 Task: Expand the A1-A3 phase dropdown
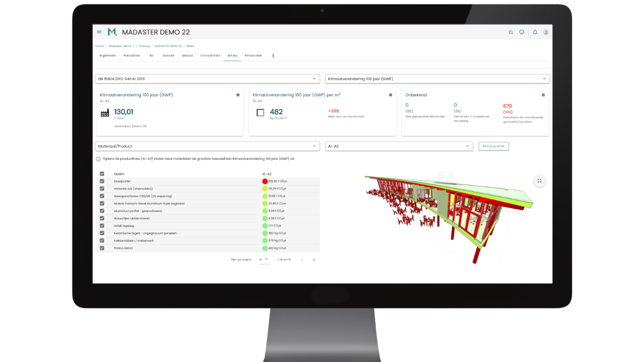[399, 146]
